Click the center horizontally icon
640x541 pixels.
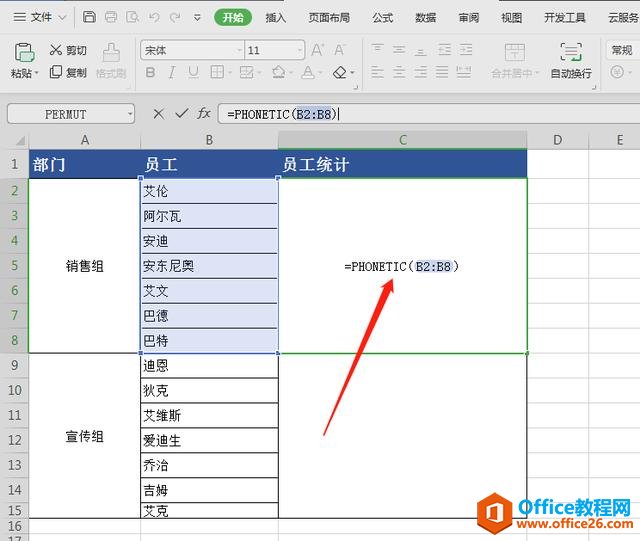tap(399, 73)
